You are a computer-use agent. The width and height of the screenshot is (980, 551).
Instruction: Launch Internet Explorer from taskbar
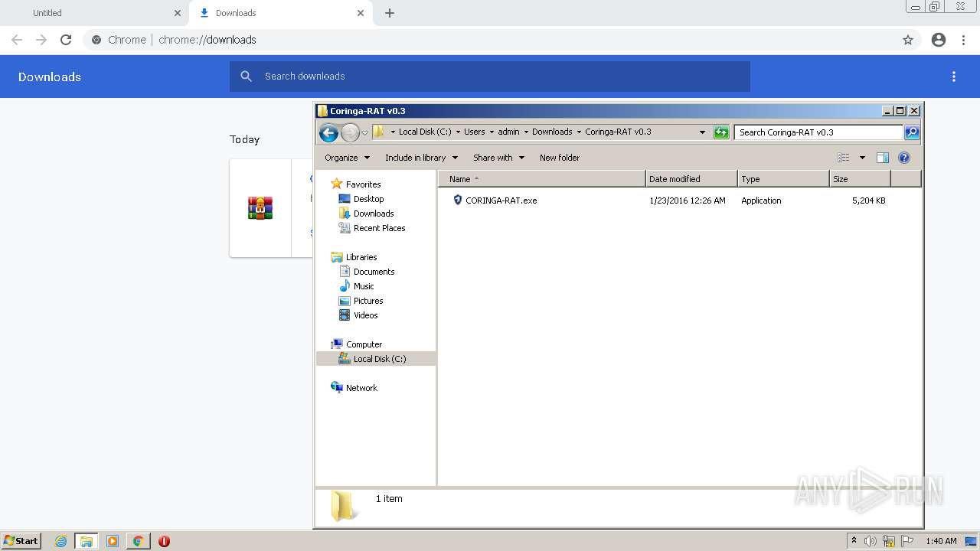(60, 541)
